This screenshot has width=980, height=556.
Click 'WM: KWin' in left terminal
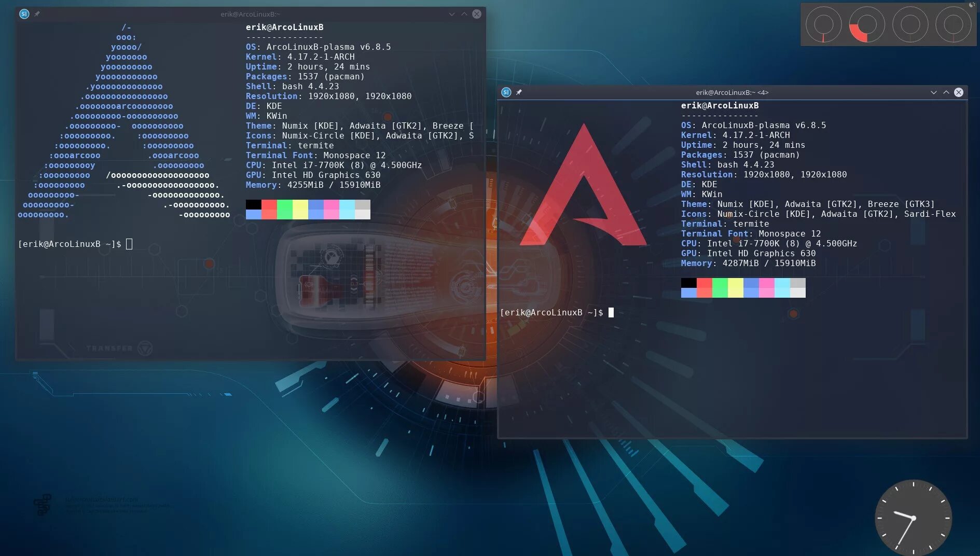(267, 116)
